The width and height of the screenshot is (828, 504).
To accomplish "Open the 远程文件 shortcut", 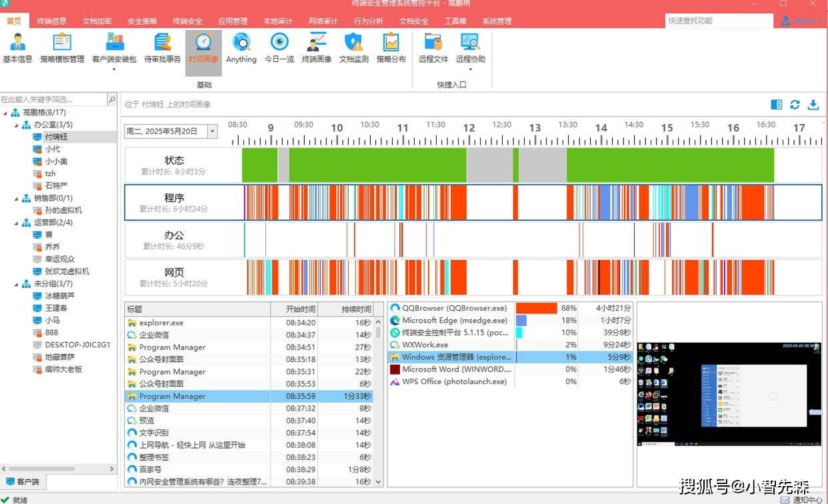I will (x=433, y=48).
